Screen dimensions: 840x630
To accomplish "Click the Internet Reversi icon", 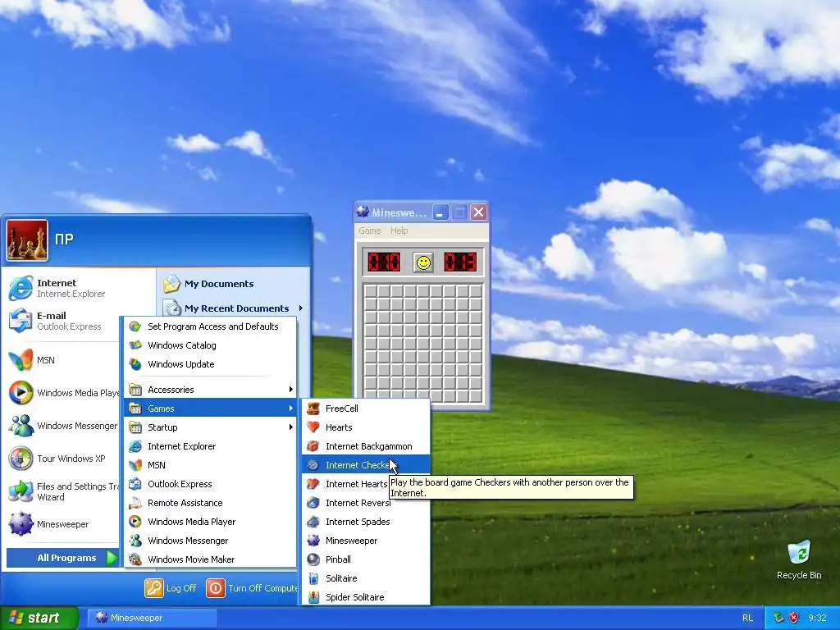I will [313, 503].
